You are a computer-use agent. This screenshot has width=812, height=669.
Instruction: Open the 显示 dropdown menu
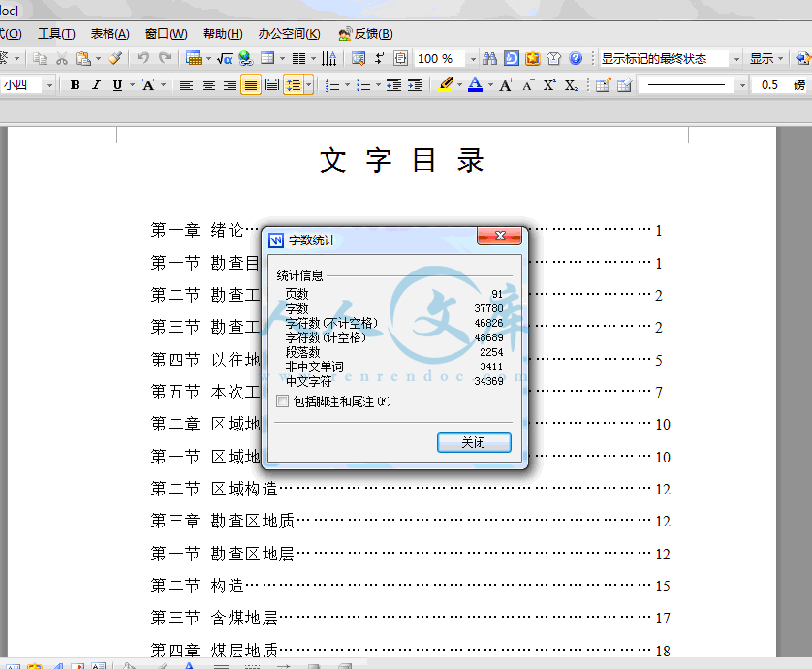(x=766, y=58)
